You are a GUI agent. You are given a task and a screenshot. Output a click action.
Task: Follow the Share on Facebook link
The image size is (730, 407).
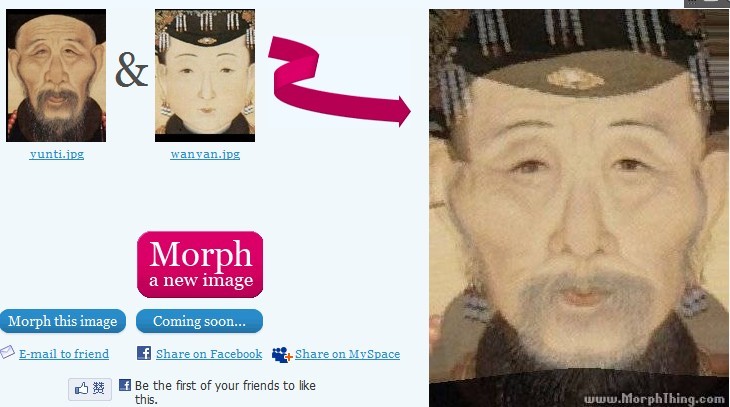pyautogui.click(x=209, y=354)
